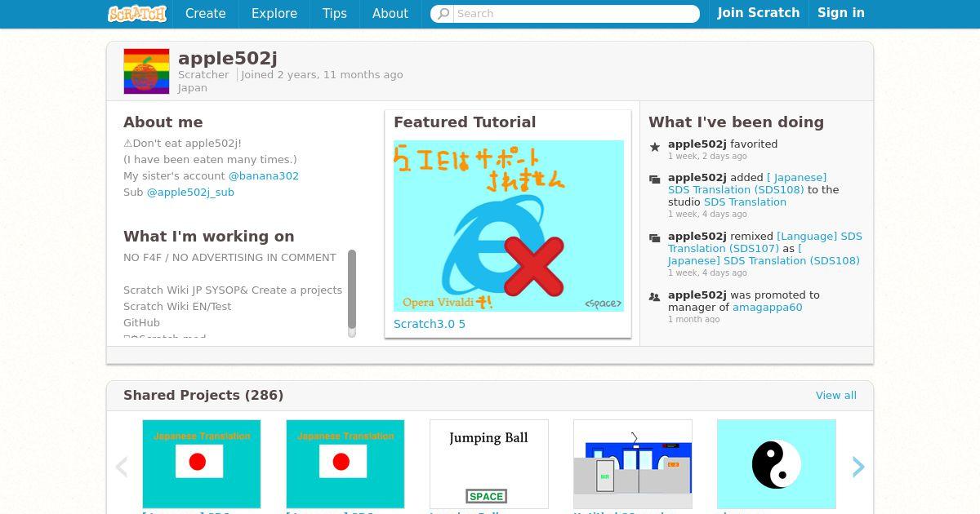Open the amagappa60 link

(x=768, y=308)
